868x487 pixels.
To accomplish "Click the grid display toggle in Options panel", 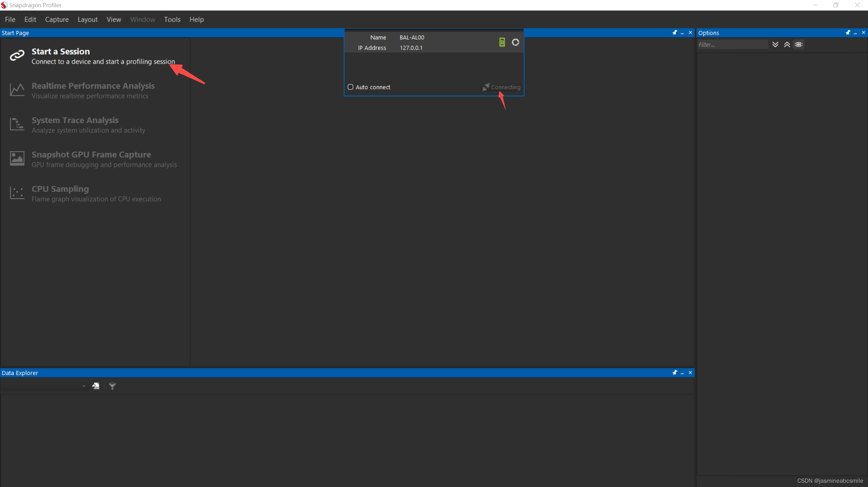I will coord(799,44).
